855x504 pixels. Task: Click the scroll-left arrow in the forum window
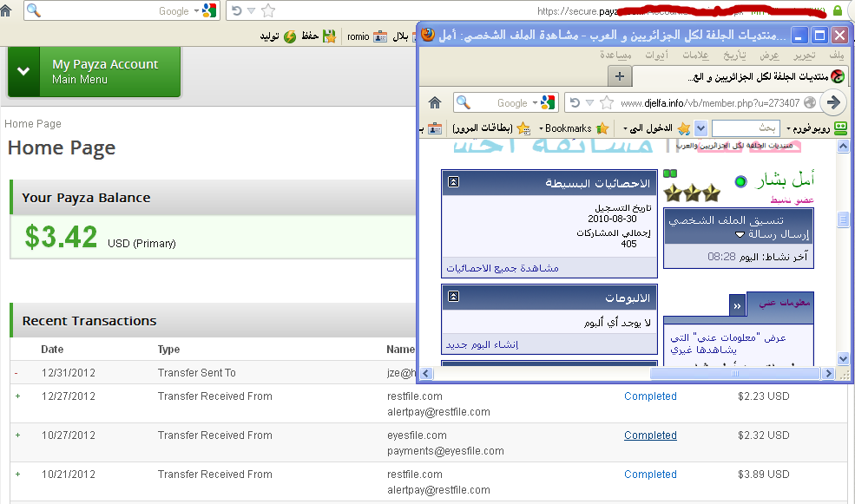tap(426, 373)
